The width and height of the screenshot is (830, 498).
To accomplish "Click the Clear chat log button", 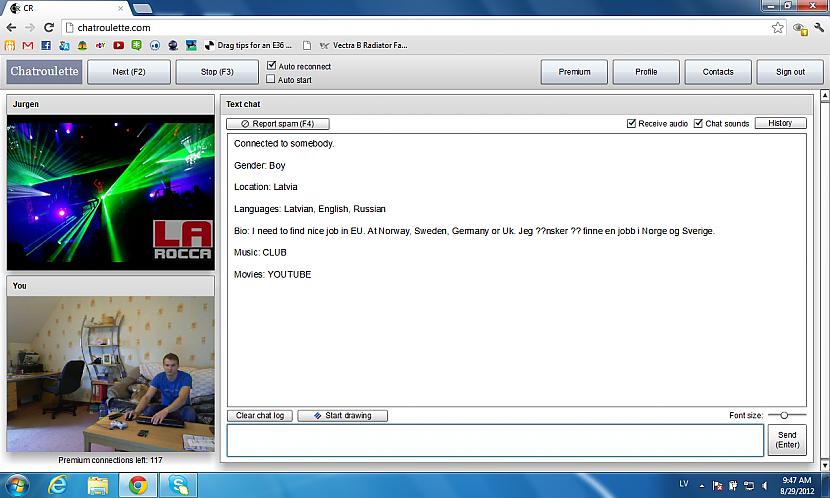I will (260, 416).
